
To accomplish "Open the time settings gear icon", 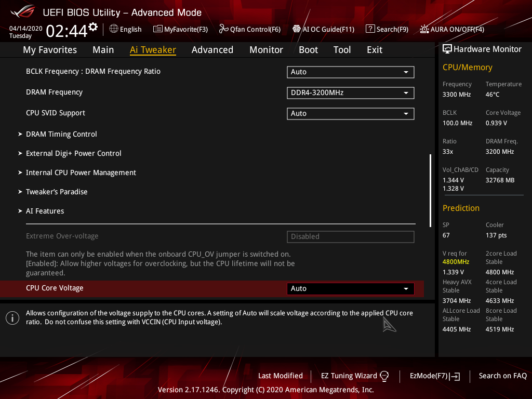I will 93,27.
